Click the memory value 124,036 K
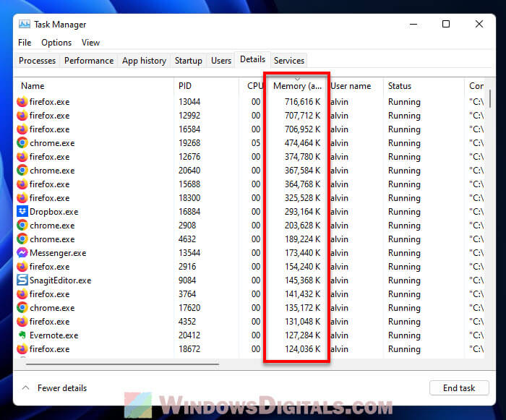 (302, 349)
